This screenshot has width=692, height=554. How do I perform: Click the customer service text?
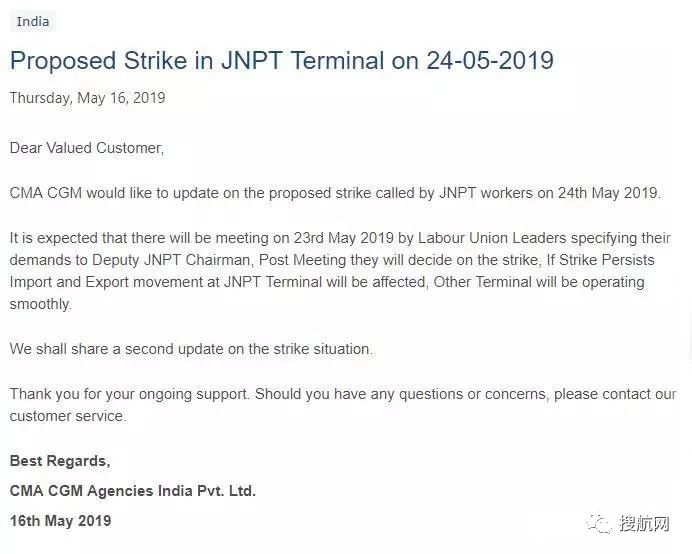point(68,416)
